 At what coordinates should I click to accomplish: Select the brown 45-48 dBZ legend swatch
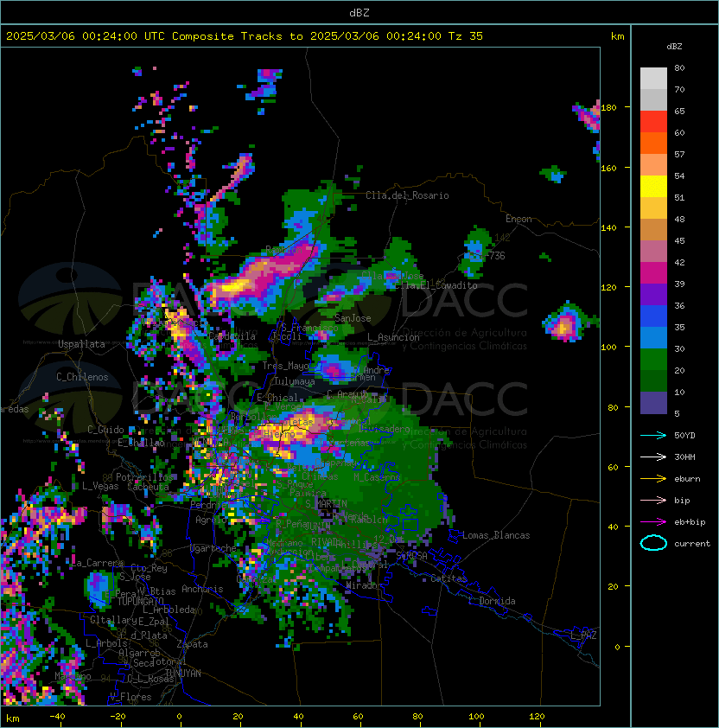pos(653,230)
